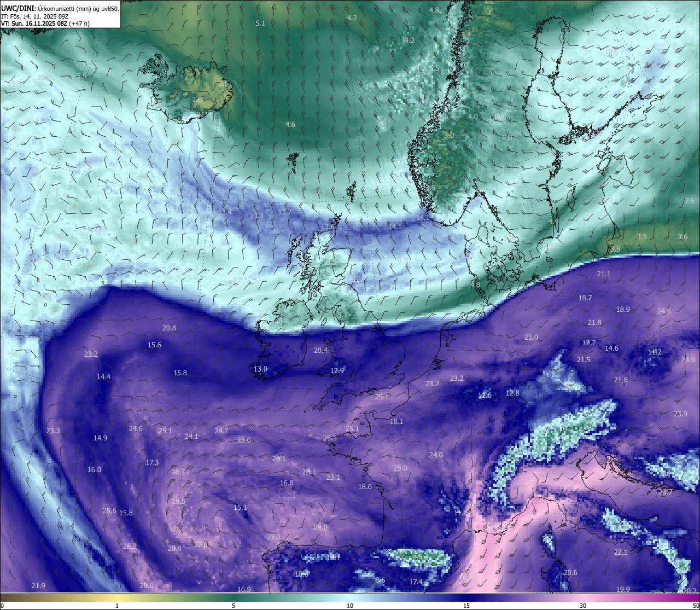Click the value '12.9' over Wales
700x610 pixels.
pos(337,370)
